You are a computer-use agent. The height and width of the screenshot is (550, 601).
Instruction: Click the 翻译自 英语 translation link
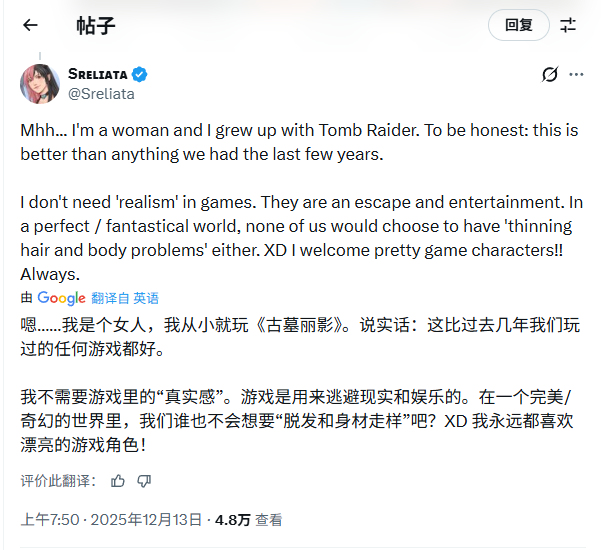pos(125,298)
